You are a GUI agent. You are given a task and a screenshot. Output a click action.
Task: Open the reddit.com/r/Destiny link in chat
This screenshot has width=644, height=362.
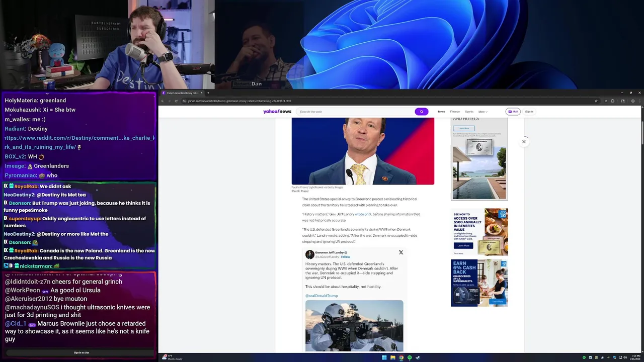click(79, 142)
